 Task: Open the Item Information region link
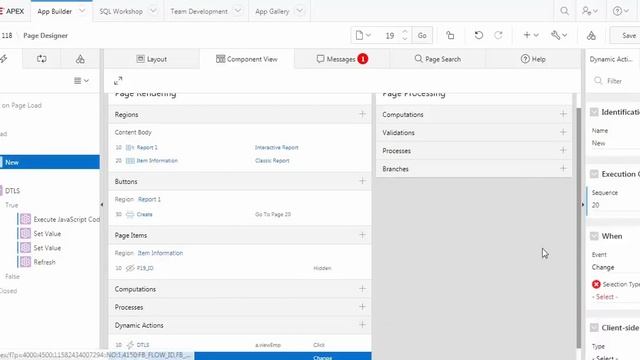coord(157,160)
